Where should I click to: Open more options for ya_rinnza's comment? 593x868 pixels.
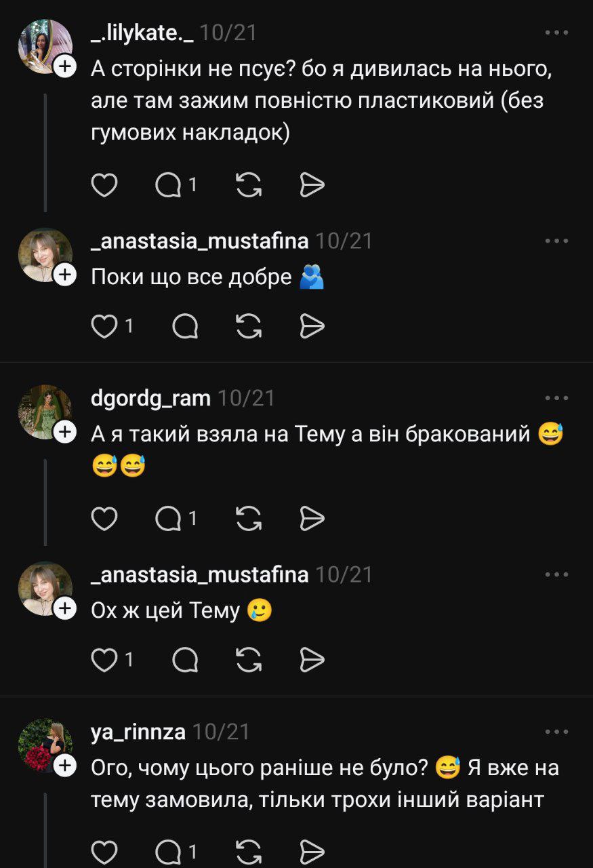(x=556, y=732)
